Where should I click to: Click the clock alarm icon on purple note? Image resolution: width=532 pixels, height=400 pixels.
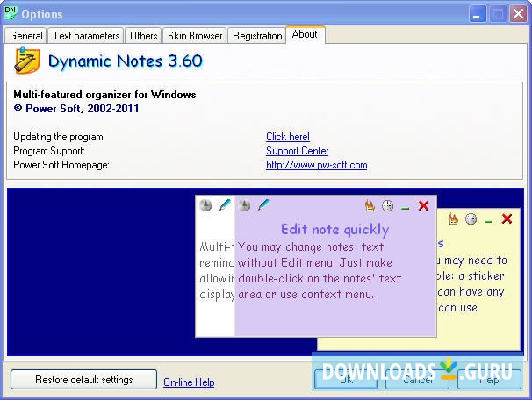point(387,205)
